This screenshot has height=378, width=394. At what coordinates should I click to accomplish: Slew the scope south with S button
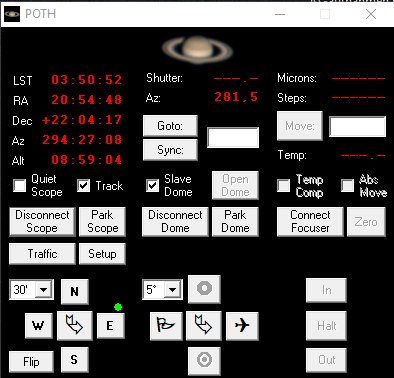(75, 360)
